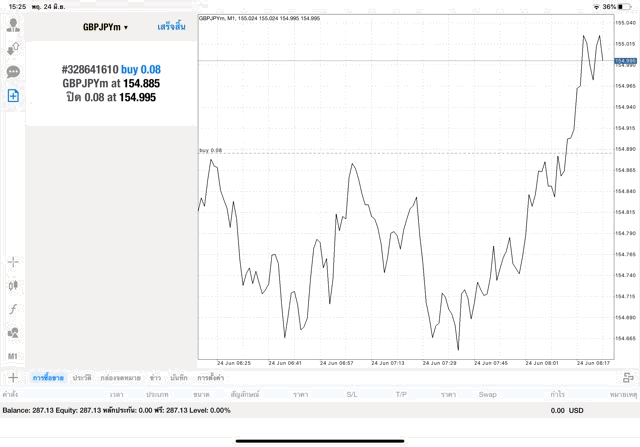Switch to the การซื้อขาย tab
640x447 pixels.
pyautogui.click(x=48, y=378)
